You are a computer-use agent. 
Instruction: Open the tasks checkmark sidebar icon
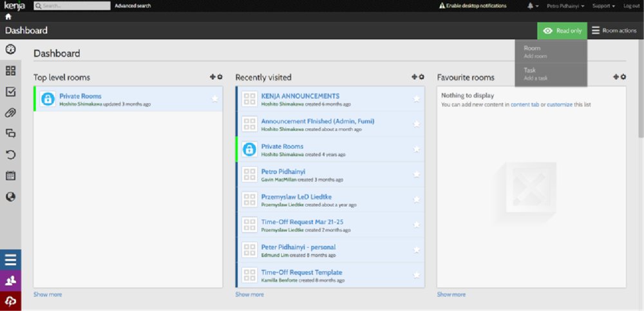[11, 91]
